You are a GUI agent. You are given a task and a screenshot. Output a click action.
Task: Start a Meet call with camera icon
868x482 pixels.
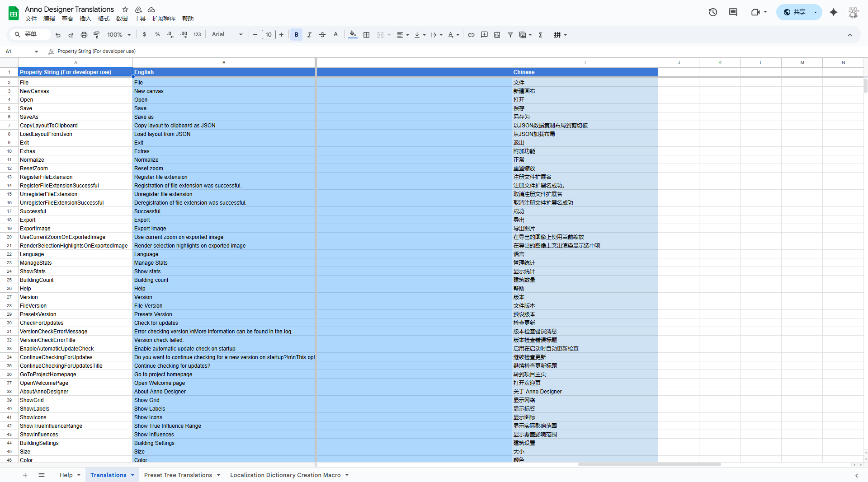[x=755, y=12]
